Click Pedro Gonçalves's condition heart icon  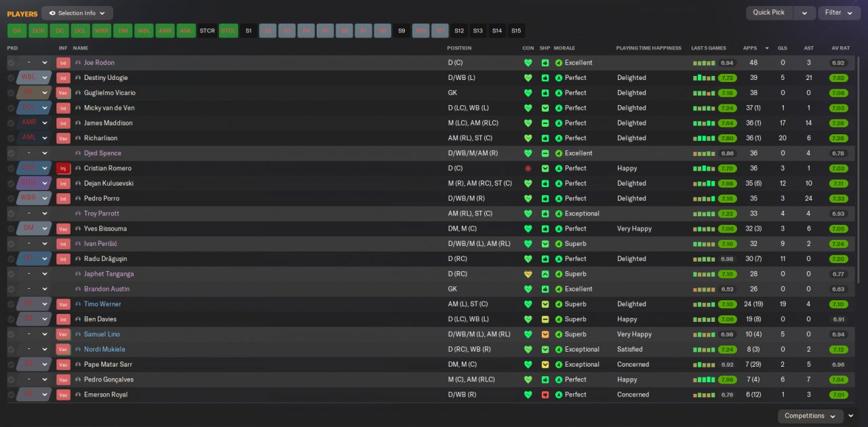tap(528, 380)
